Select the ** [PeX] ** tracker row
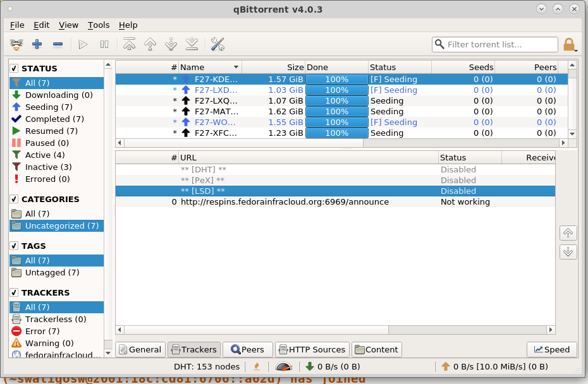This screenshot has height=384, width=588. pyautogui.click(x=335, y=180)
